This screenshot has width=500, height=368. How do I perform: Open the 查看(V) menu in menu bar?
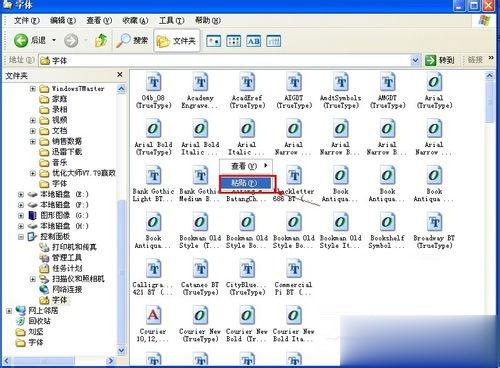coord(99,20)
